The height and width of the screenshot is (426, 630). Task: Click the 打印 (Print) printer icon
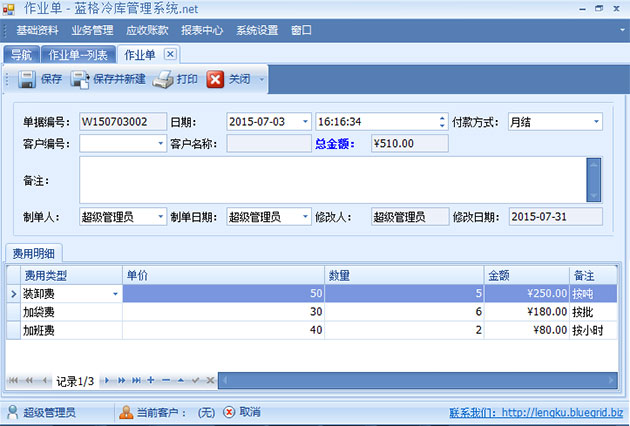(x=163, y=79)
